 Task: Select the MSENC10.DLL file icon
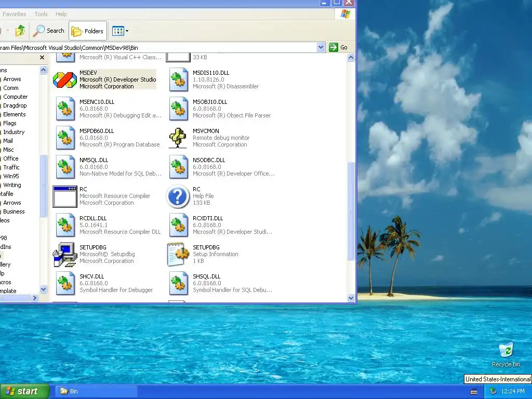(65, 109)
